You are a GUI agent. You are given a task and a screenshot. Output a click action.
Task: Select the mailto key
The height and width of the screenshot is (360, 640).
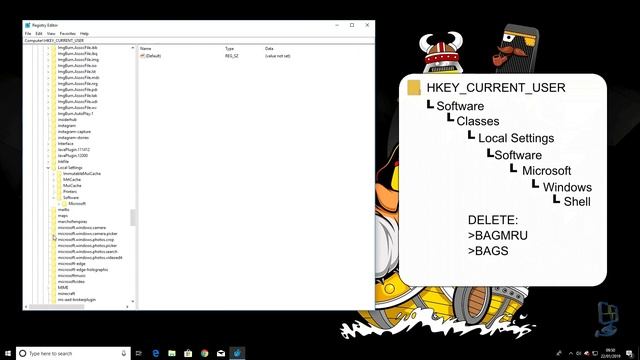pos(63,209)
